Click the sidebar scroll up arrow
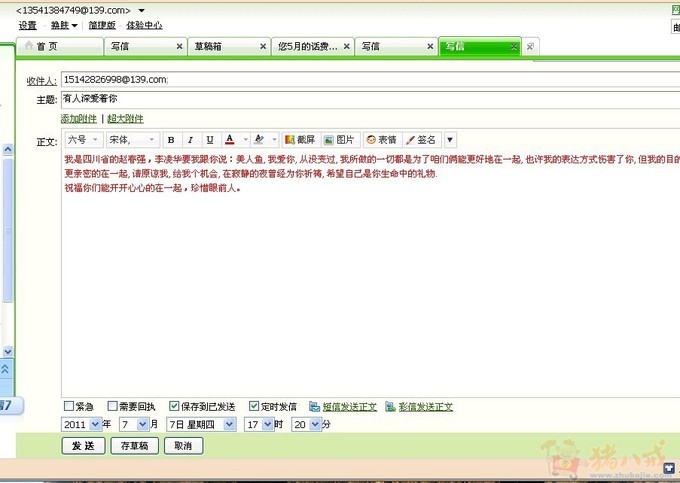The width and height of the screenshot is (680, 483). coord(8,150)
